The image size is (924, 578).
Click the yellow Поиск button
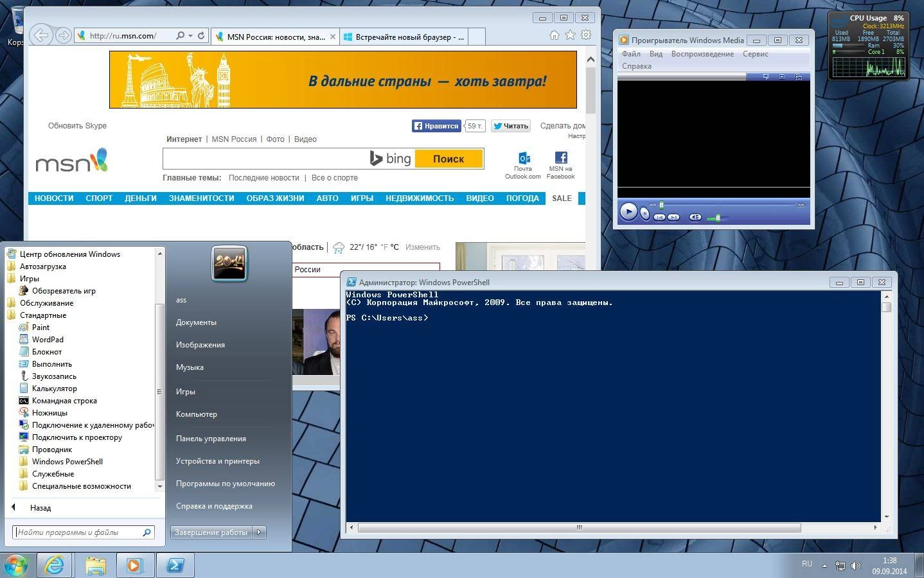point(449,159)
